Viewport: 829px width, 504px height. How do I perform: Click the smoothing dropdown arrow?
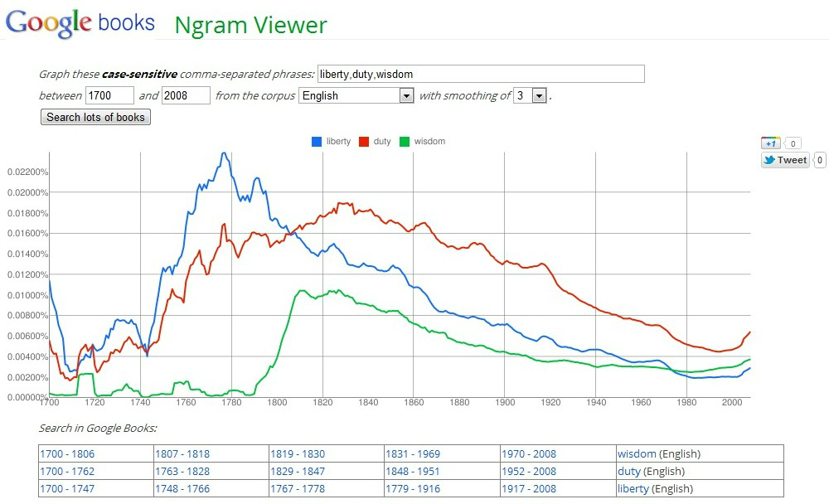[x=540, y=96]
